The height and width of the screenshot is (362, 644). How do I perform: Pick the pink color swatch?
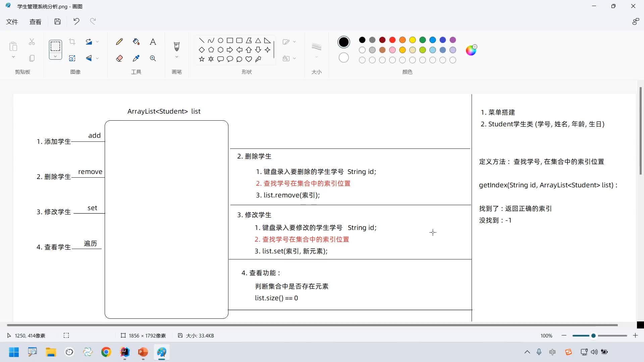pos(392,50)
